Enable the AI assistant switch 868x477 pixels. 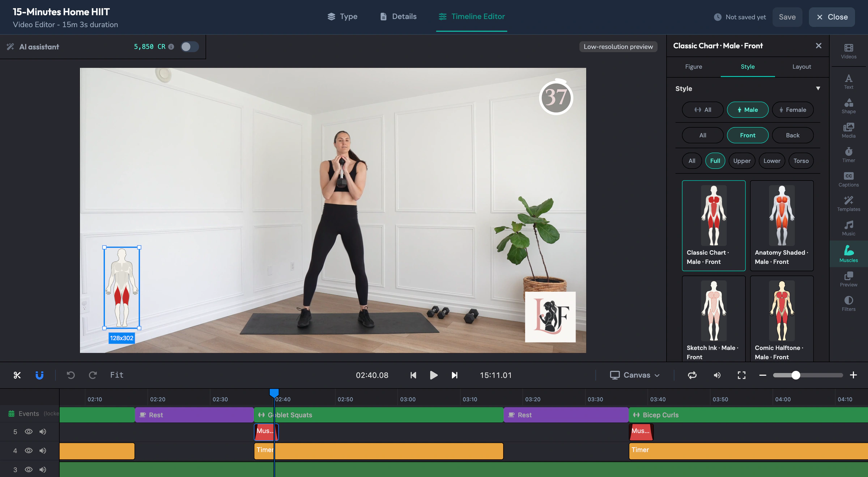[190, 47]
